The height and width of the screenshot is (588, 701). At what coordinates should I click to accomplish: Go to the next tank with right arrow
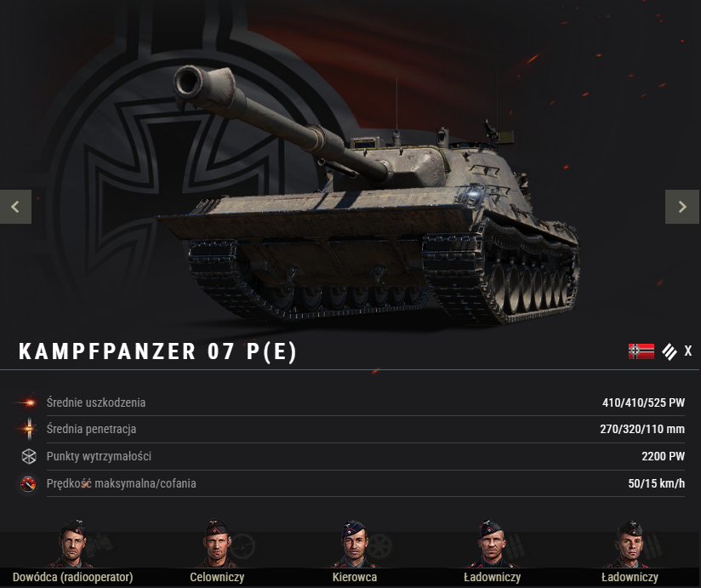click(x=681, y=207)
